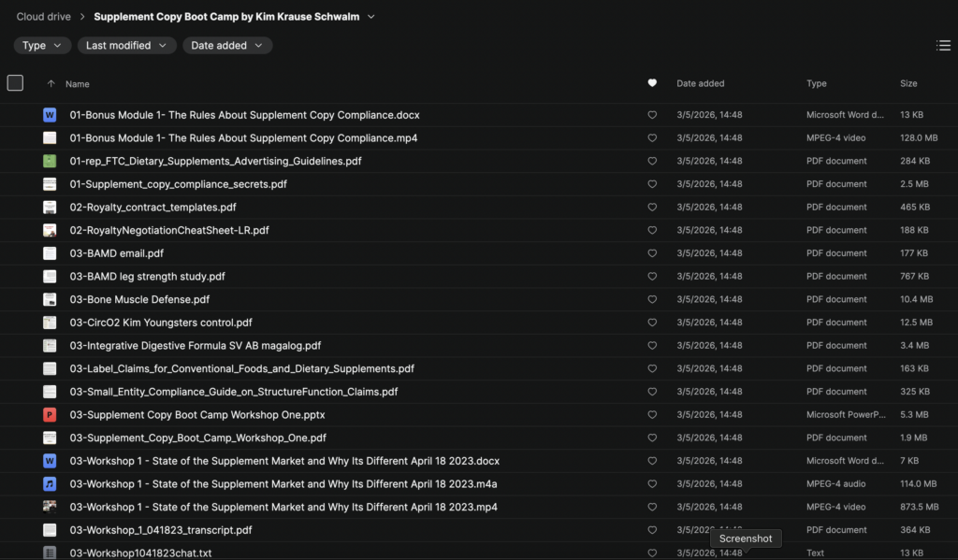
Task: Toggle heart on Workshop_1_041823_transcript pdf
Action: click(652, 530)
